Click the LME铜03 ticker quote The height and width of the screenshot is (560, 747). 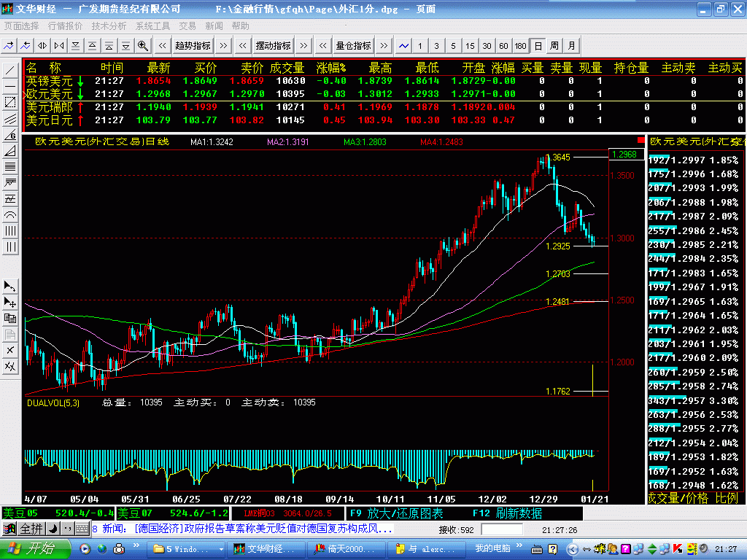[287, 513]
